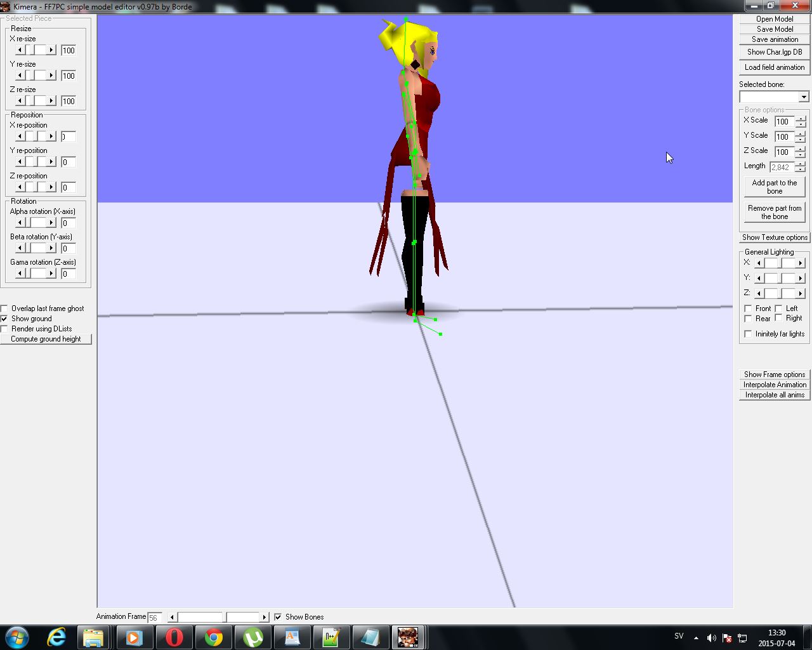Click Load field animation button
The height and width of the screenshot is (650, 812).
(775, 67)
